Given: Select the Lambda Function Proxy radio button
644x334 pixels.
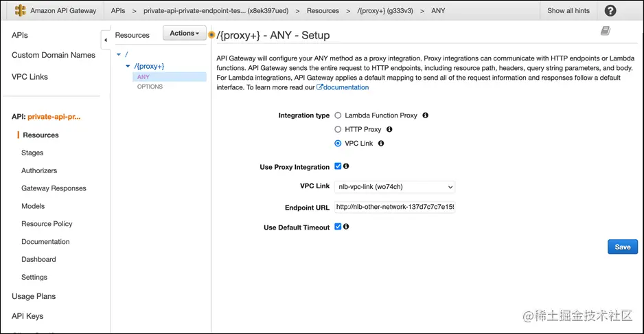Looking at the screenshot, I should (338, 115).
